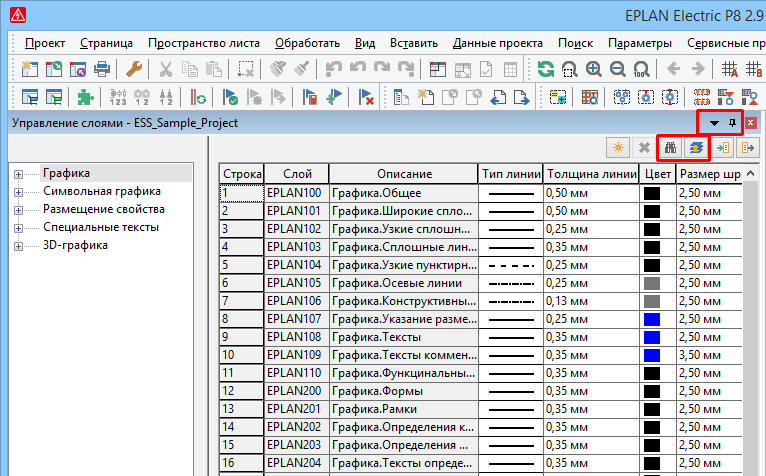Screen dimensions: 766x476
Task: Click the blue color swatch for EPLAN107
Action: tap(652, 319)
